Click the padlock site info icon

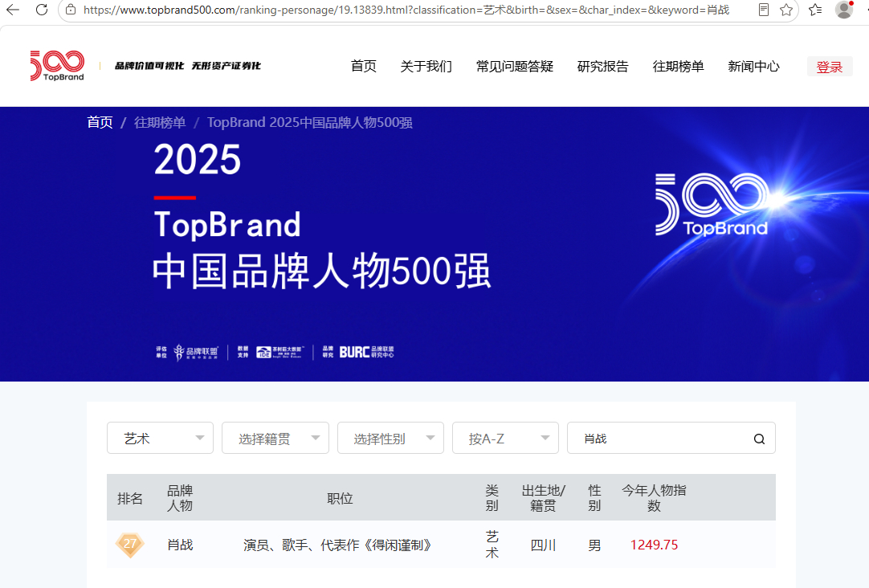(71, 10)
